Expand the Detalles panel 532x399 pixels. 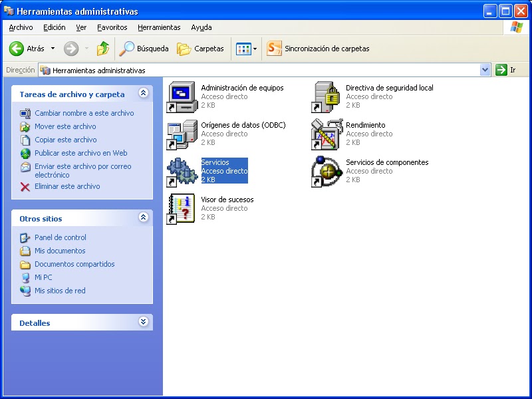144,322
